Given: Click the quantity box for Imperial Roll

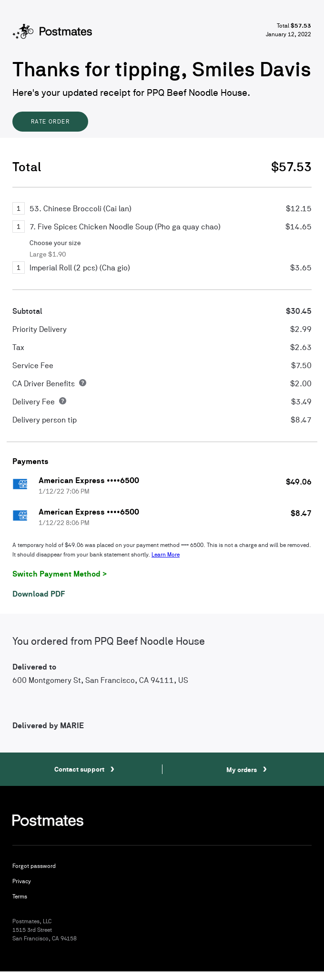Looking at the screenshot, I should [x=19, y=268].
